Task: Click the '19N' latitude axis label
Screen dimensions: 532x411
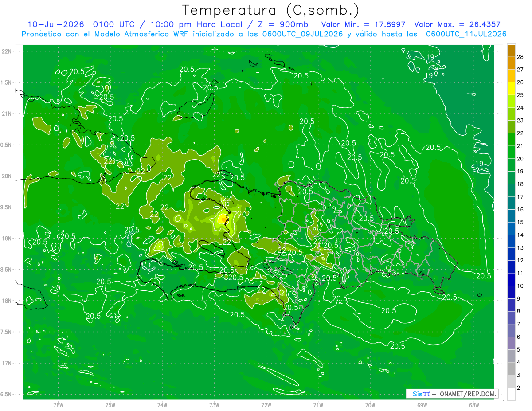Action: point(7,239)
